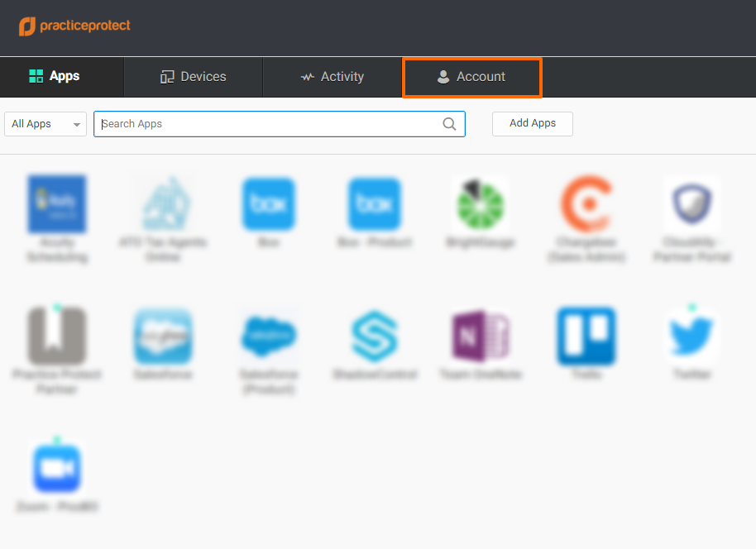Focus the Search Apps input field

(x=280, y=124)
